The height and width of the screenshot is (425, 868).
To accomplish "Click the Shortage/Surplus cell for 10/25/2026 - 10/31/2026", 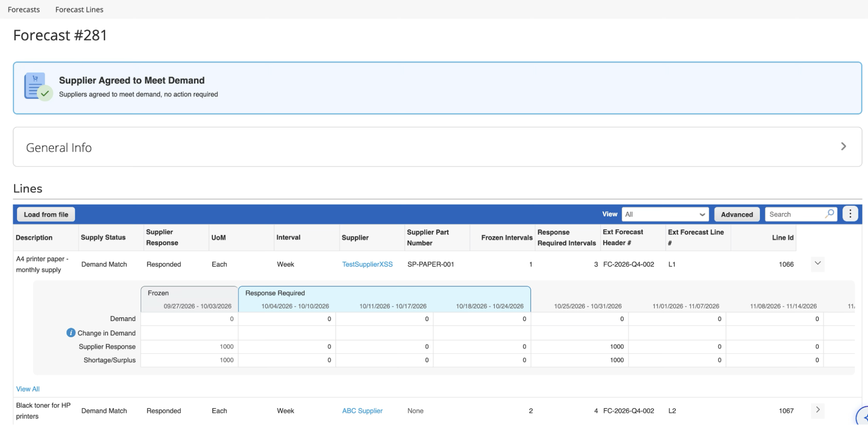I will (x=580, y=360).
